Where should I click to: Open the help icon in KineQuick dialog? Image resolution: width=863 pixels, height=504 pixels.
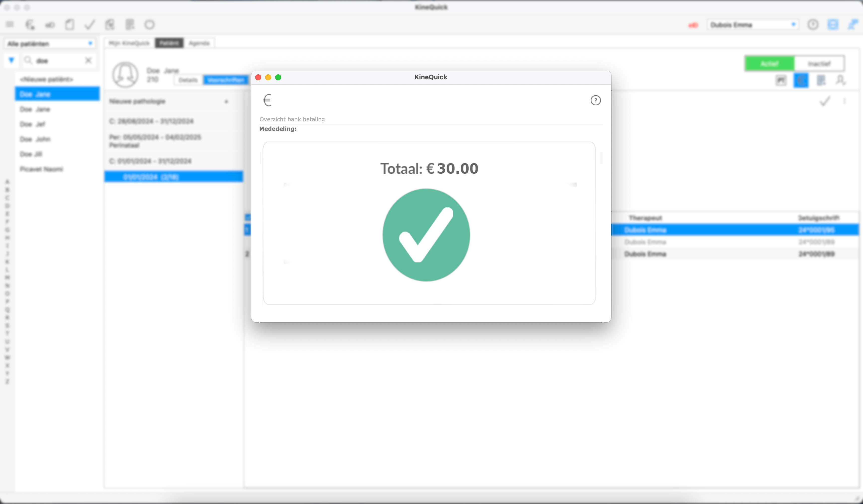pyautogui.click(x=596, y=100)
